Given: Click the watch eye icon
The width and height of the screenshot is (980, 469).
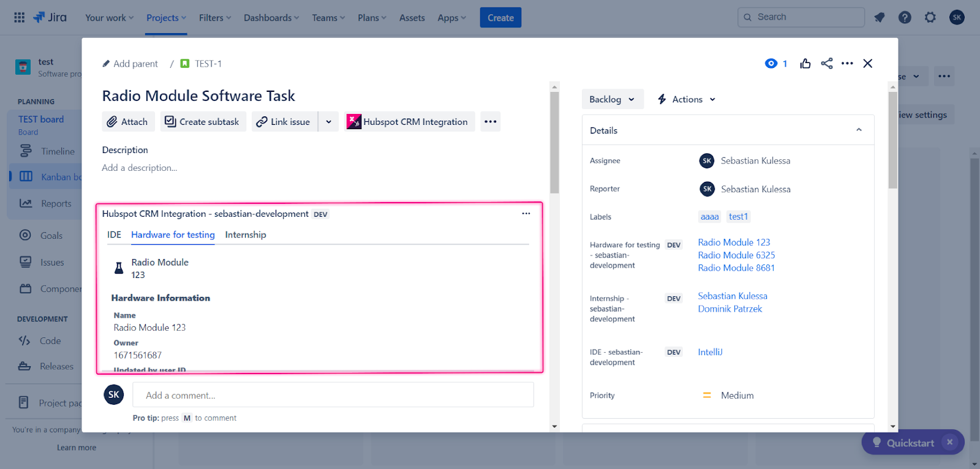Looking at the screenshot, I should click(x=771, y=64).
